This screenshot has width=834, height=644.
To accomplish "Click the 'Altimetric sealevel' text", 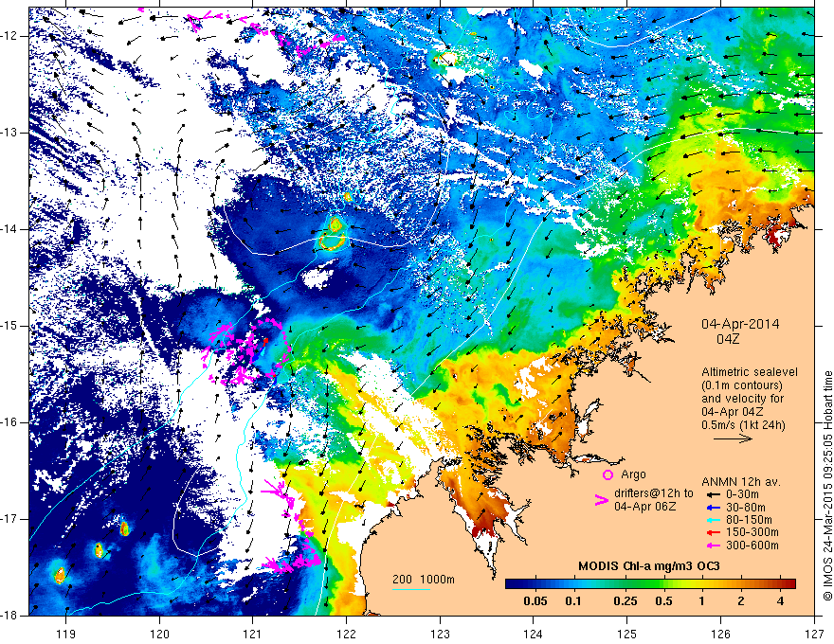I will (x=750, y=372).
